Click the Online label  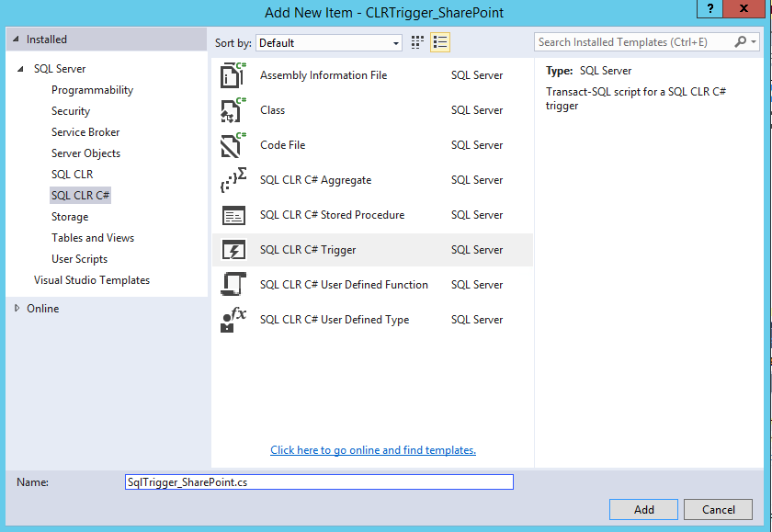point(43,309)
